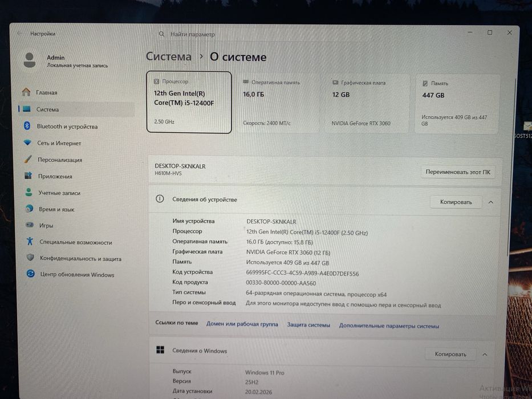Select the Память 447 GB card

click(x=457, y=104)
